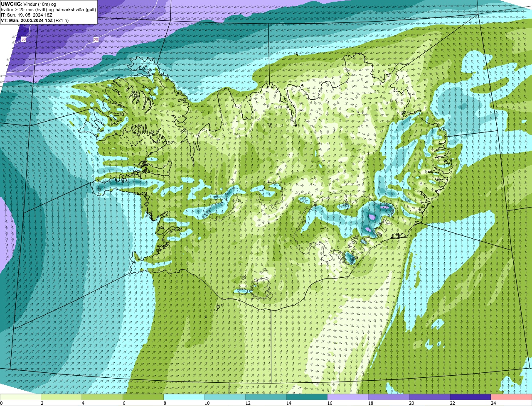Click the 4–6 m/s green legend swatch
The height and width of the screenshot is (406, 532).
[x=103, y=397]
